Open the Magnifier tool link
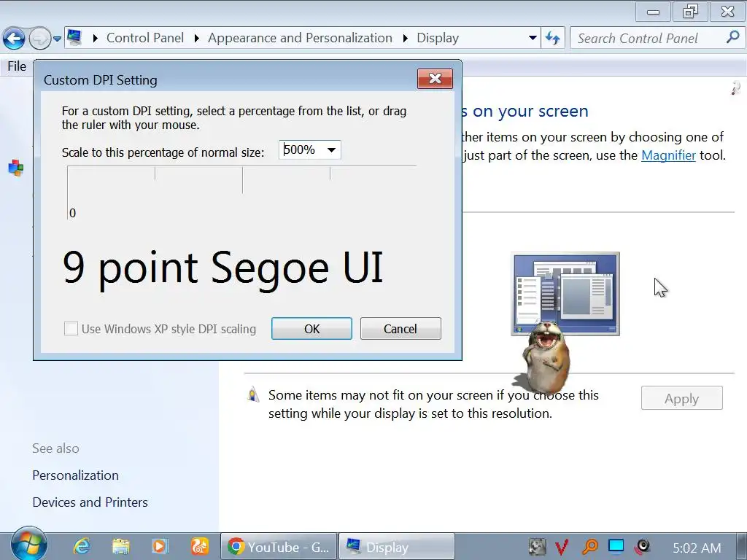The height and width of the screenshot is (560, 747). 668,155
